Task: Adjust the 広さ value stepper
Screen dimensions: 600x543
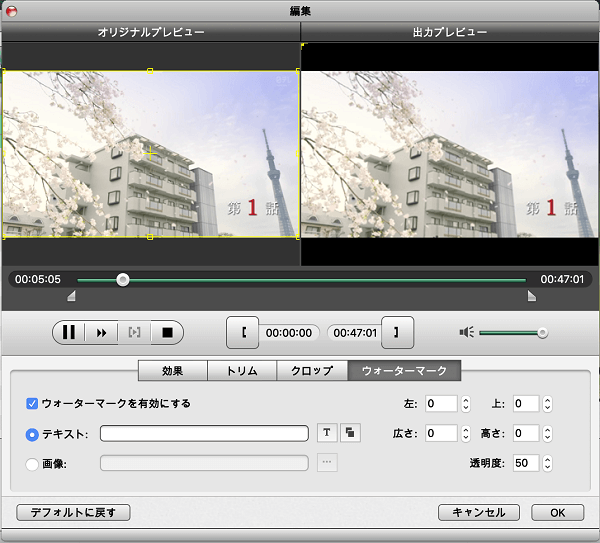Action: pos(466,433)
